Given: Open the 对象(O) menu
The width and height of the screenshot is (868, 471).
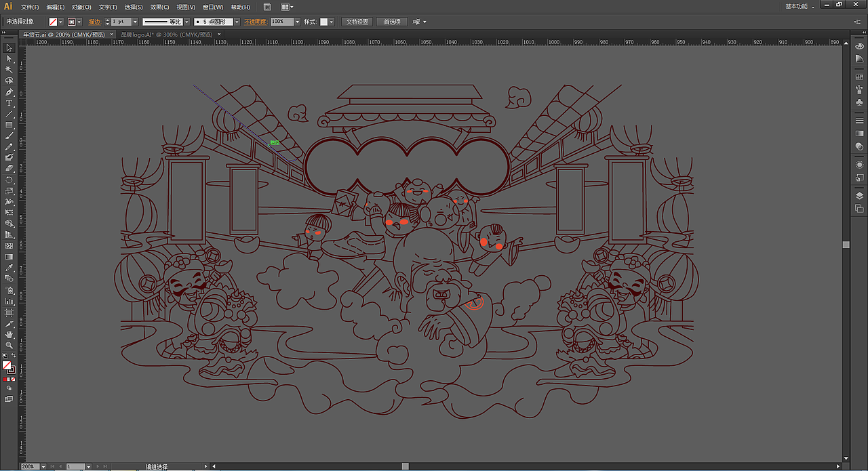Looking at the screenshot, I should click(x=81, y=7).
